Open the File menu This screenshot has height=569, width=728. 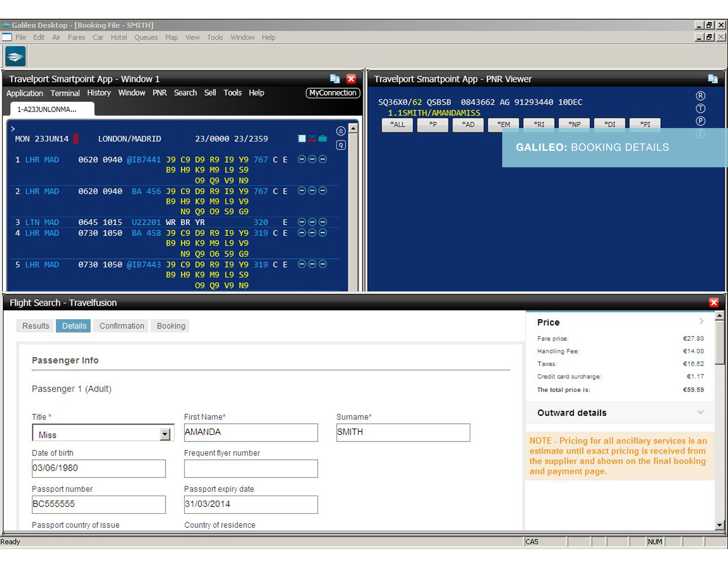[x=20, y=38]
